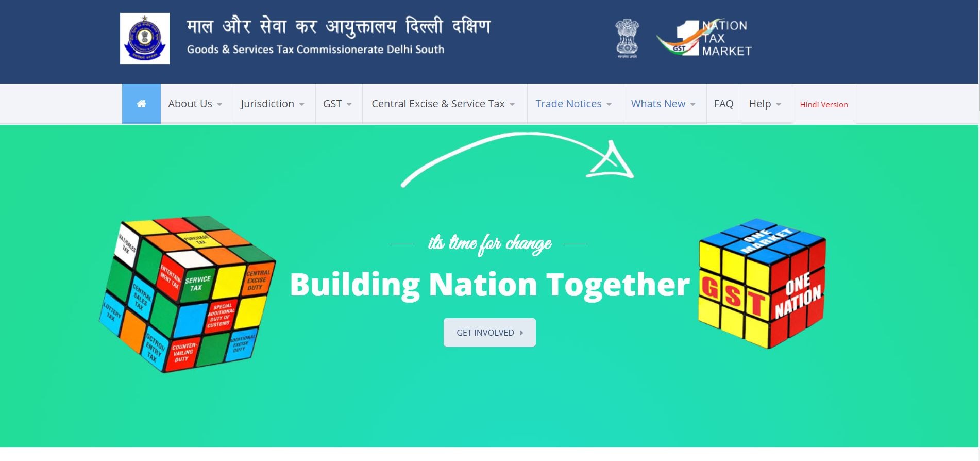The width and height of the screenshot is (980, 461).
Task: Open the Whats New dropdown
Action: (664, 104)
